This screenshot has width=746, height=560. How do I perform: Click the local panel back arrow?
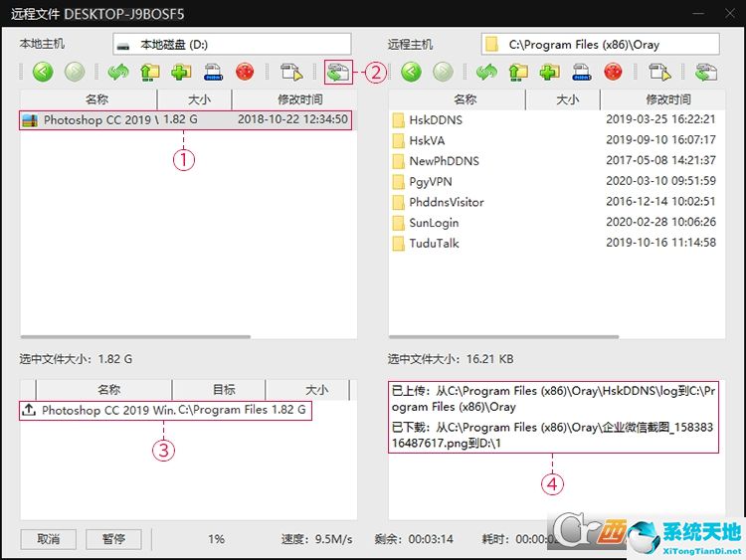pyautogui.click(x=42, y=72)
